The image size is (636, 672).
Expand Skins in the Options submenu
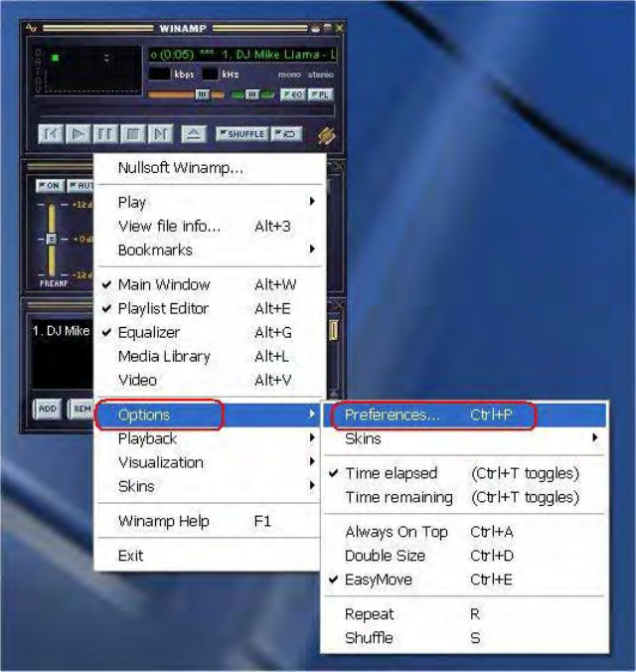[x=464, y=438]
